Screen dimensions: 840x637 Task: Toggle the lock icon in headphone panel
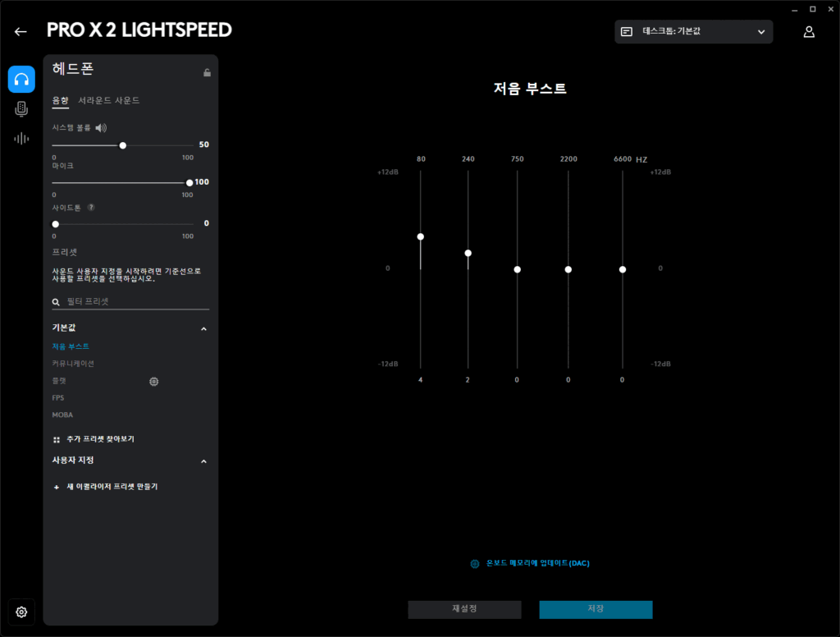pyautogui.click(x=207, y=72)
